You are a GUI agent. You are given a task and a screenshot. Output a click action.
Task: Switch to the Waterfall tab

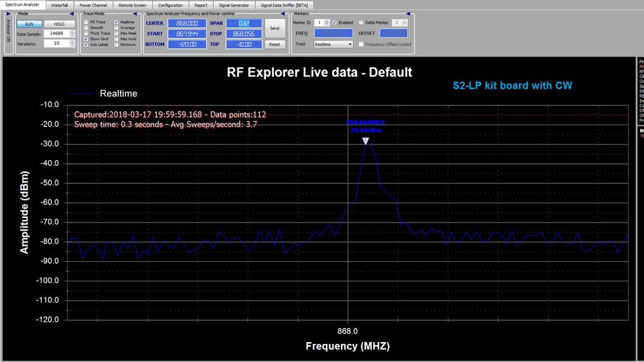[59, 5]
